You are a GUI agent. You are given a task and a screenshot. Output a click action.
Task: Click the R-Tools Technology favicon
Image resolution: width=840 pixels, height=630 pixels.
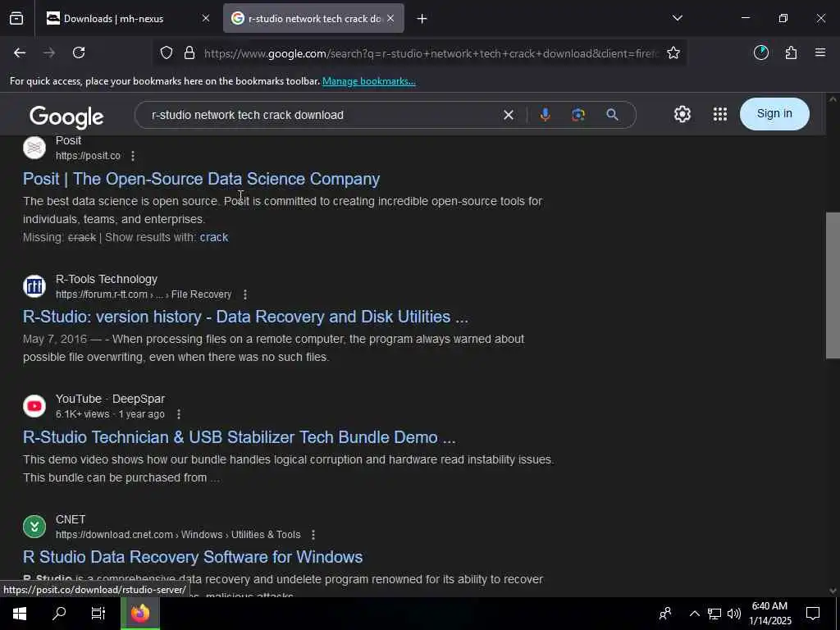point(34,286)
